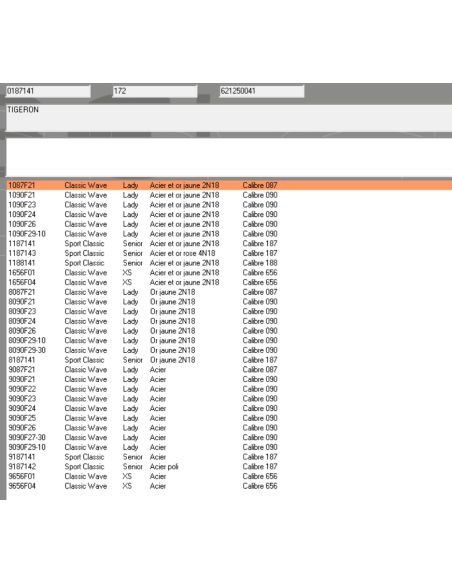Select row 9087F21
This screenshot has height=584, width=452.
(x=229, y=369)
